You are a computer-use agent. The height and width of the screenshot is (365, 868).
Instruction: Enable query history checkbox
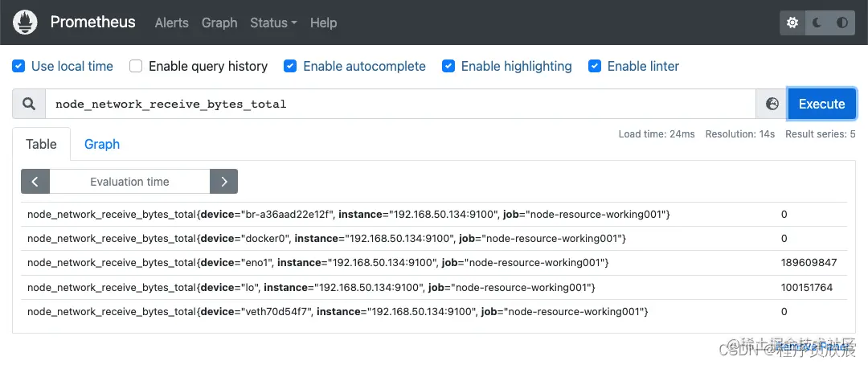136,66
